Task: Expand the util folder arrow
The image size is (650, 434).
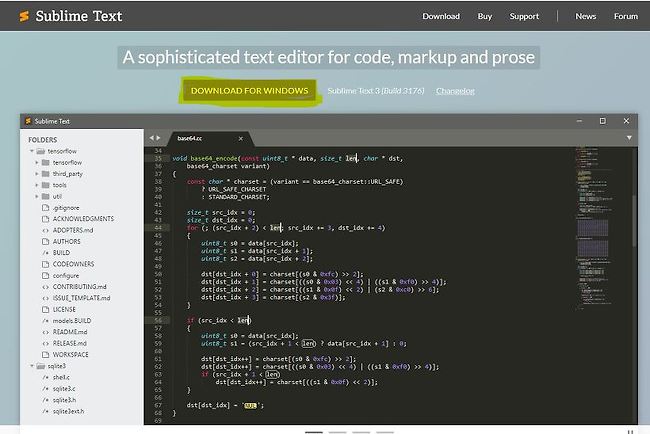Action: coord(38,196)
